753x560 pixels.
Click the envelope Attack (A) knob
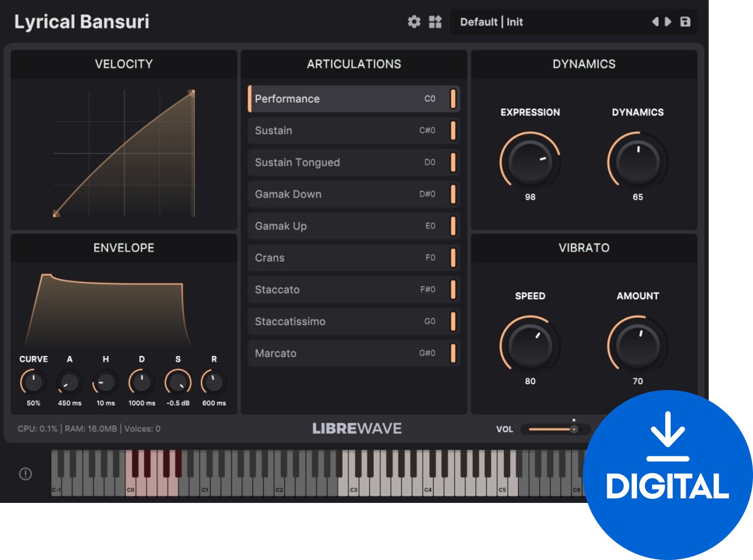[70, 382]
